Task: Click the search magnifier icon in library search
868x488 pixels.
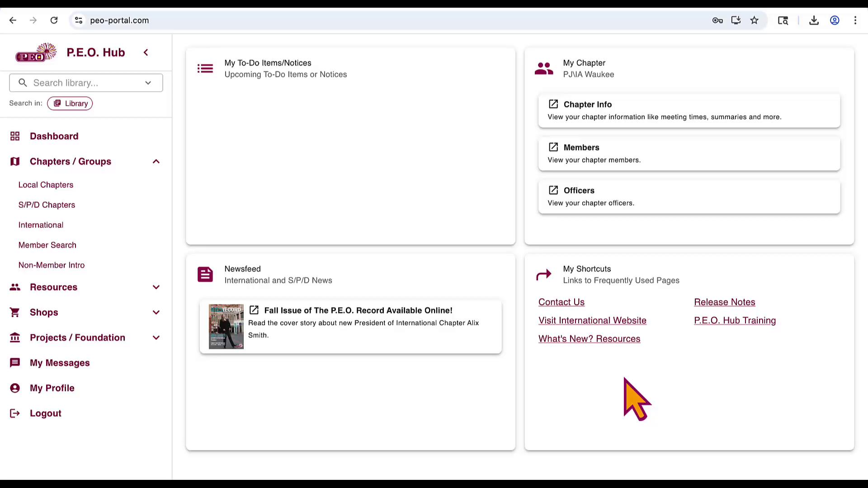Action: tap(23, 83)
